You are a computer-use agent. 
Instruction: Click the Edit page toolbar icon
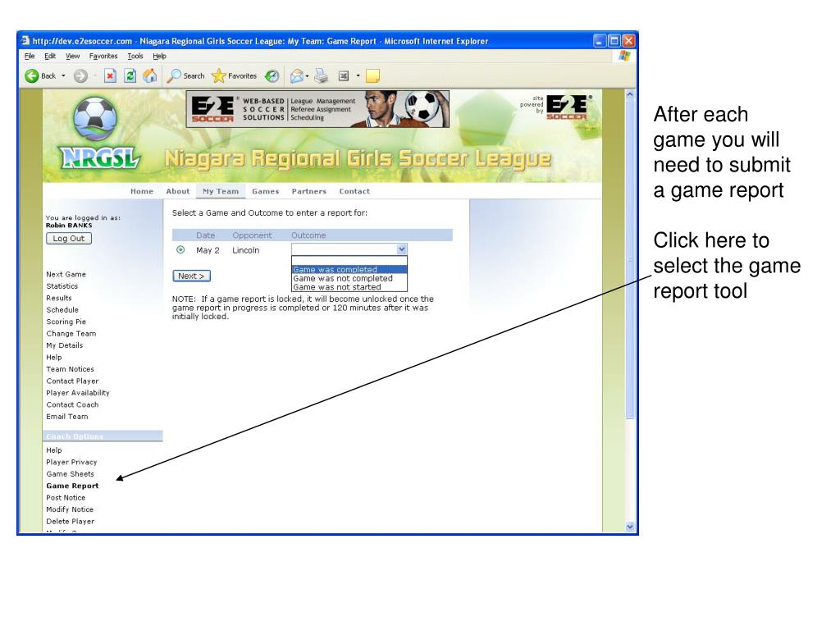(x=344, y=76)
